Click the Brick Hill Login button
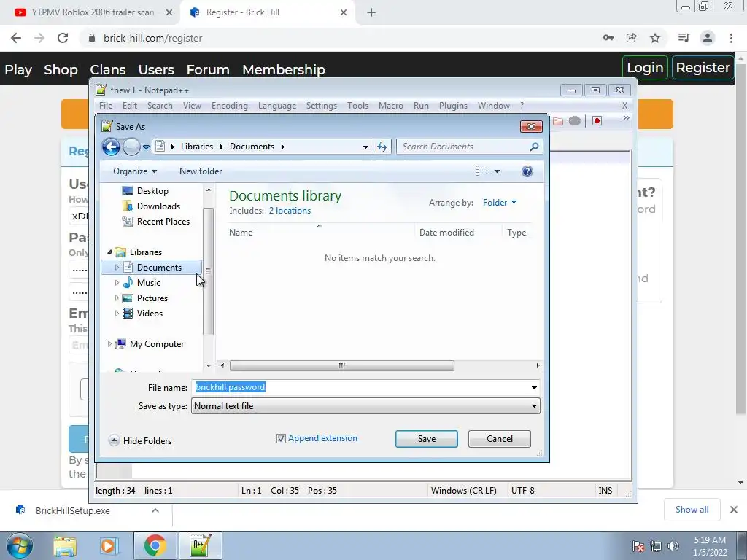This screenshot has height=560, width=747. 645,68
